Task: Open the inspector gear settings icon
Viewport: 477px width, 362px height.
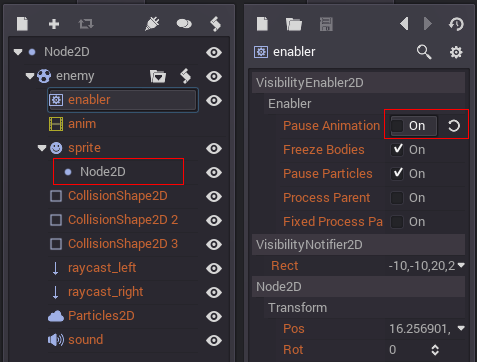Action: click(456, 52)
